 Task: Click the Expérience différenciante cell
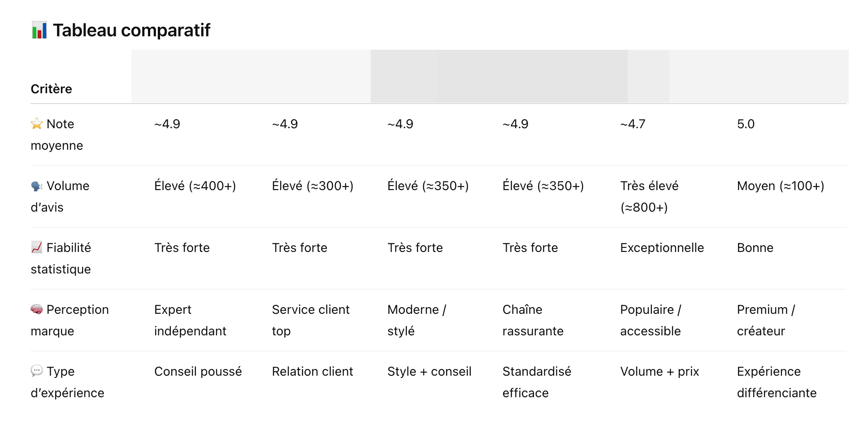coord(777,382)
